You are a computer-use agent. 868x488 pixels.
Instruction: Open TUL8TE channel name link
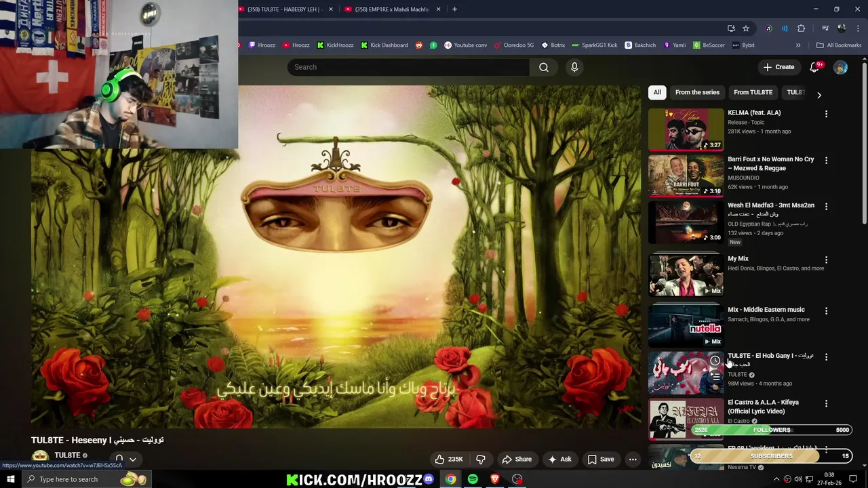(67, 455)
